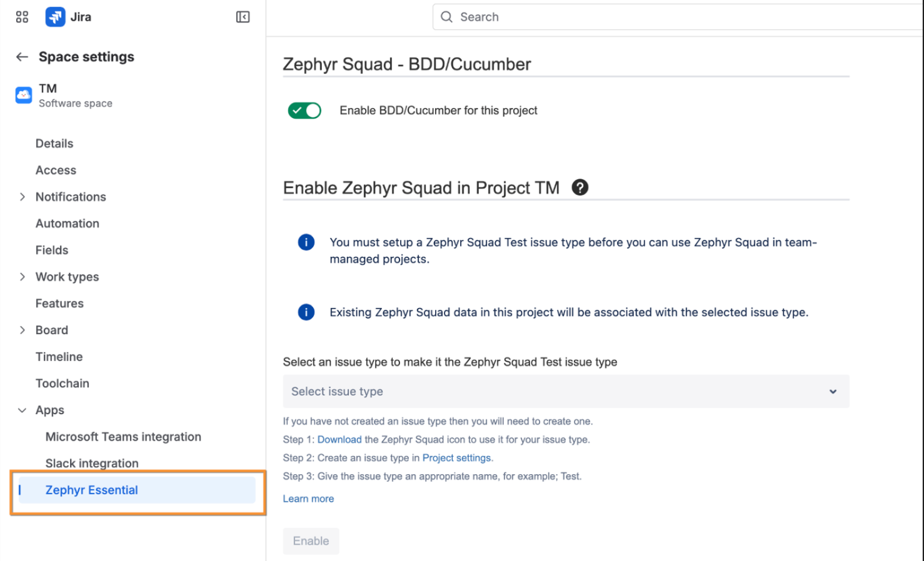The image size is (924, 561).
Task: Click the TM Software space icon
Action: click(x=23, y=95)
